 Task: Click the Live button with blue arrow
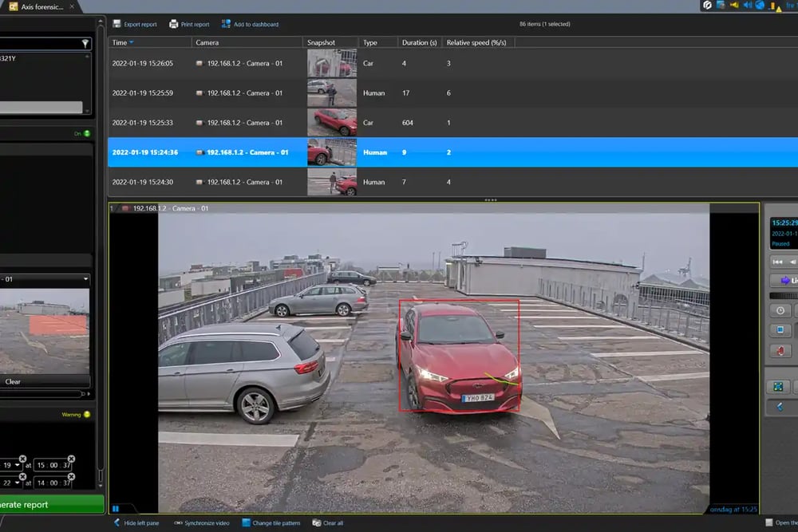(786, 281)
